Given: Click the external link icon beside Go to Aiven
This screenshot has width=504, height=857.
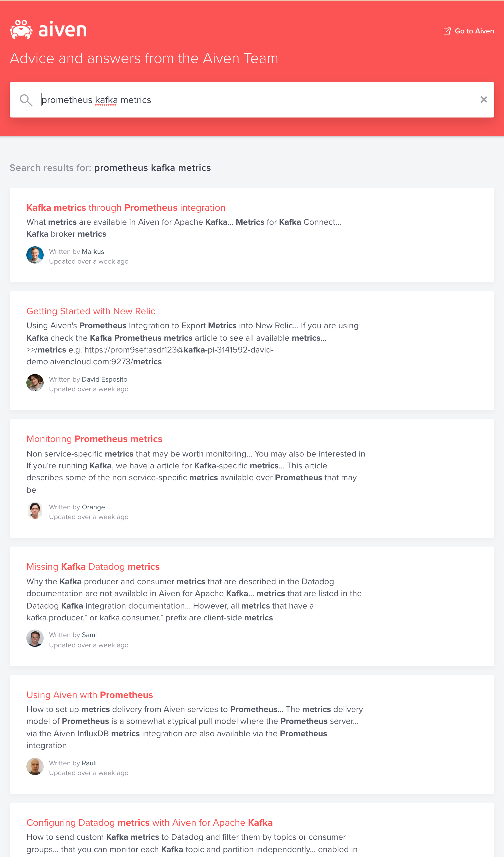Looking at the screenshot, I should 447,31.
